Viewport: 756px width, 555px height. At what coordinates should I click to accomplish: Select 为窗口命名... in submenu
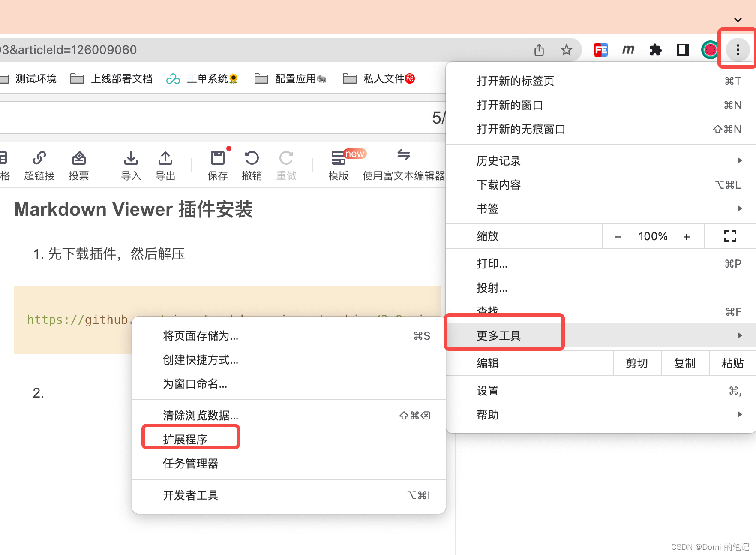pos(289,384)
